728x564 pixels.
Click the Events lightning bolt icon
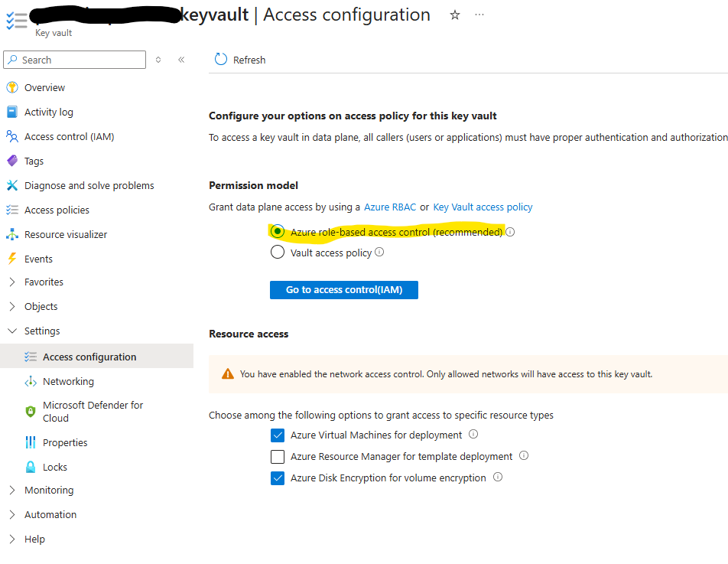[x=12, y=259]
